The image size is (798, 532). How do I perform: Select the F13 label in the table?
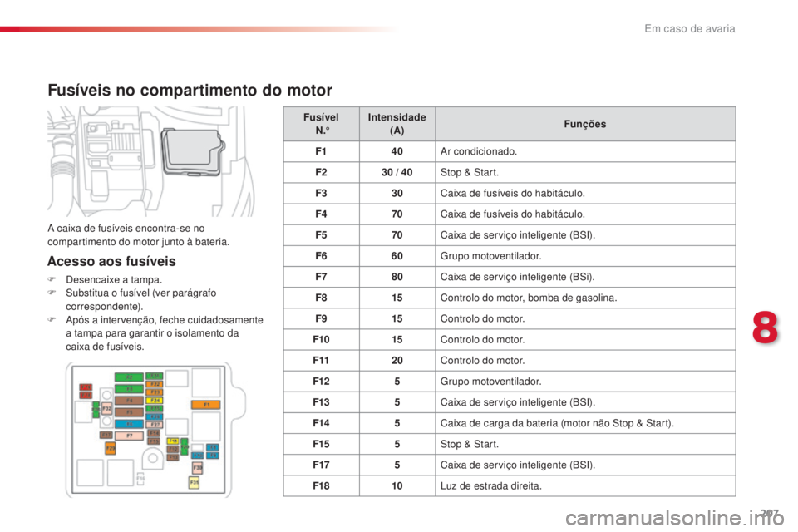[x=321, y=401]
